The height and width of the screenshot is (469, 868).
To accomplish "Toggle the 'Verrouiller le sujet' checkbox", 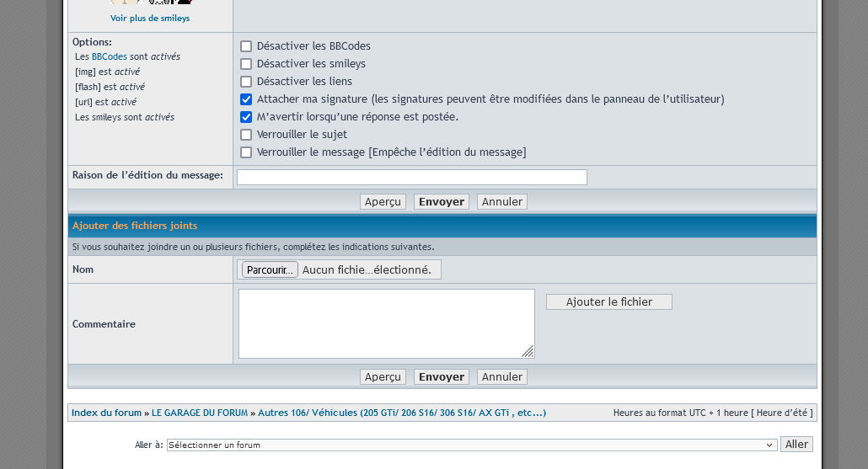I will [x=246, y=135].
